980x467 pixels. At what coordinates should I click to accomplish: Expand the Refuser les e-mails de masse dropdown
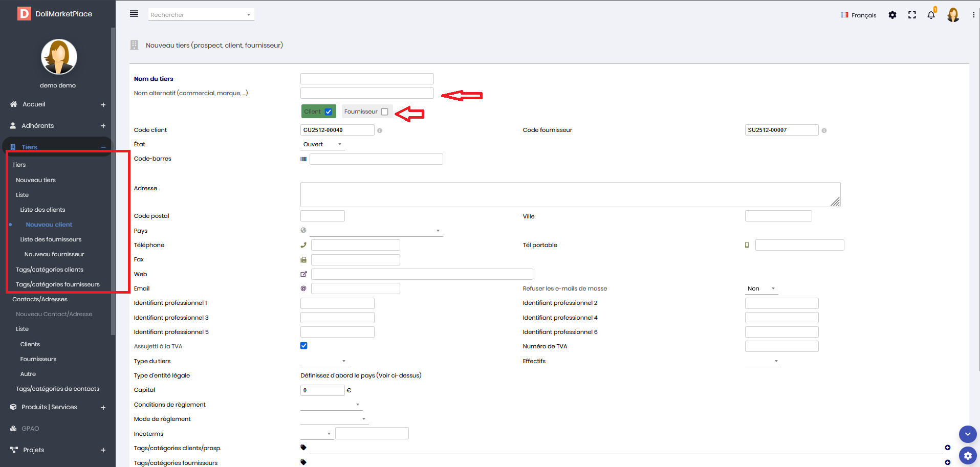pos(761,288)
